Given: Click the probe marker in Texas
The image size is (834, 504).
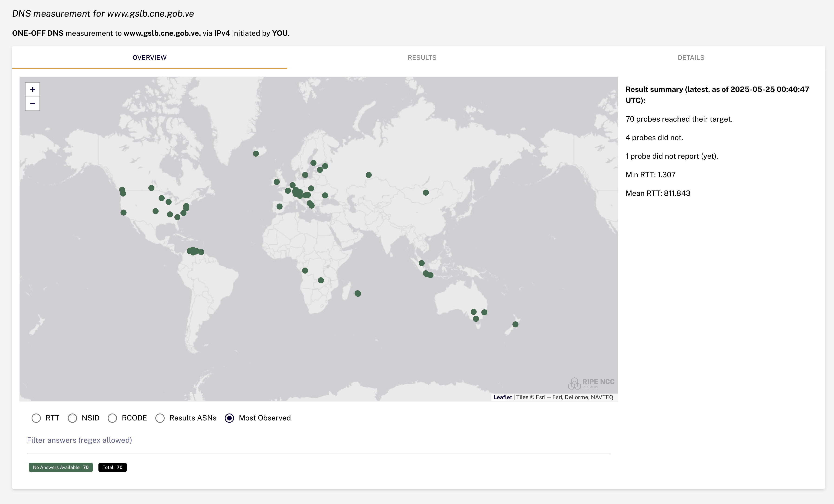Looking at the screenshot, I should tap(155, 211).
